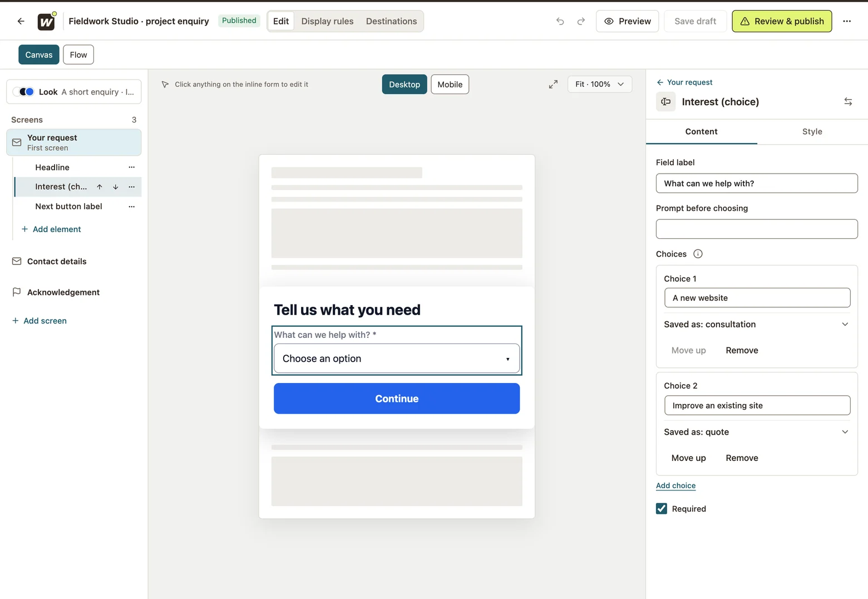Go back using the top-left arrow

21,21
